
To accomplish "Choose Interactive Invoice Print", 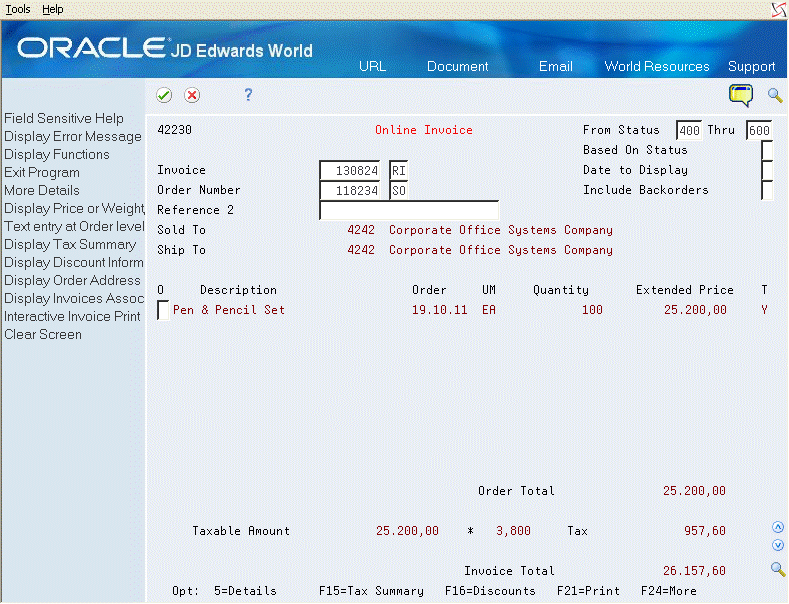I will tap(72, 317).
